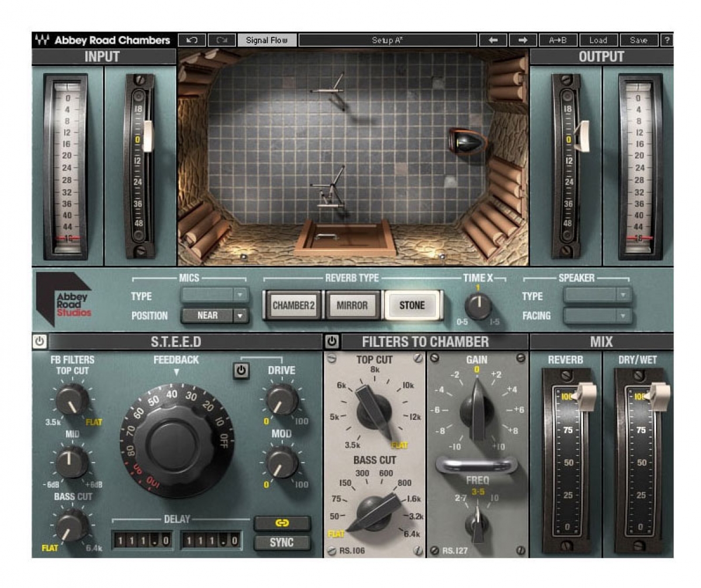Click the FB Filters BASS CUT knob
The image size is (701, 588).
point(72,524)
